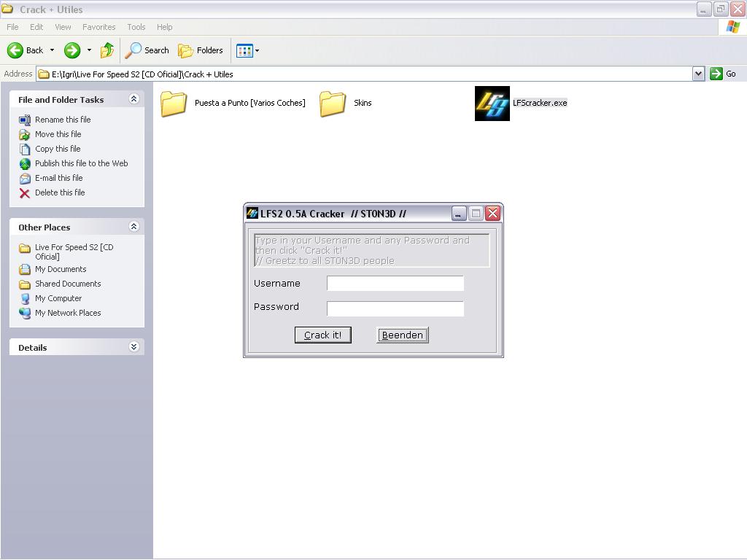Select the LFScracker.exe LFS icon
The width and height of the screenshot is (747, 560).
492,104
